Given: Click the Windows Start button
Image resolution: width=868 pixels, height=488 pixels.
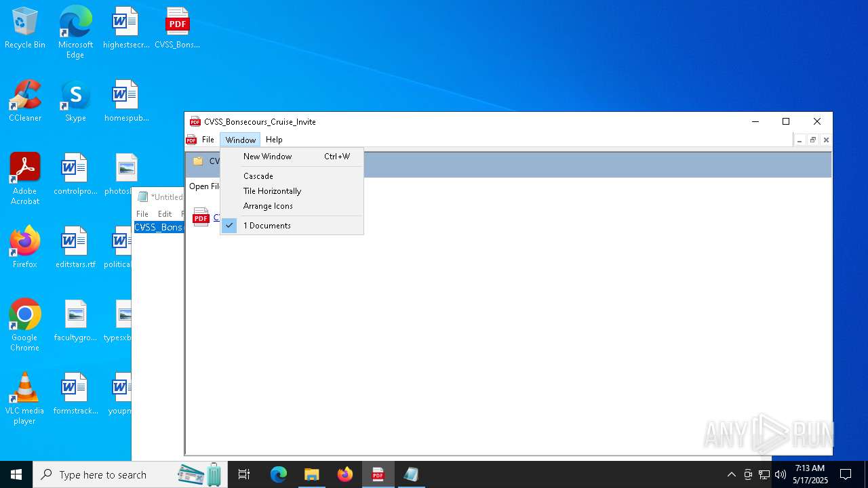Looking at the screenshot, I should [x=16, y=474].
